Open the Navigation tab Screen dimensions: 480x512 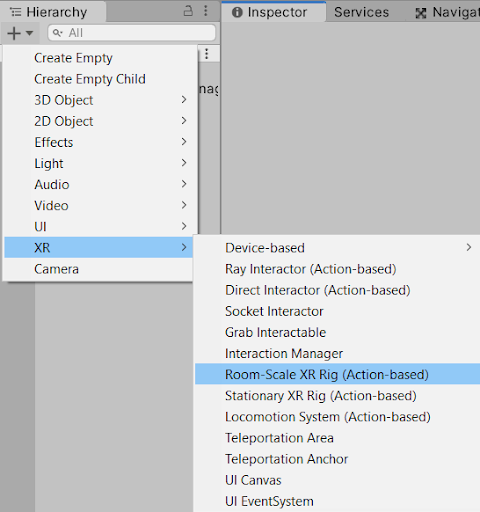tap(447, 13)
